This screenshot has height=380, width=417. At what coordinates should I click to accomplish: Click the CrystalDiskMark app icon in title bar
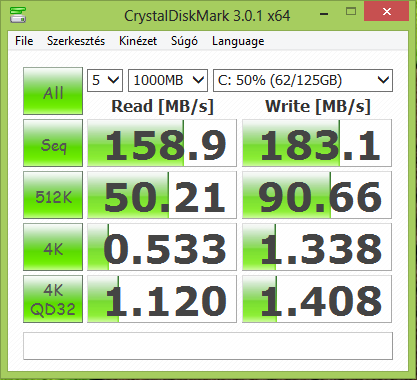[18, 15]
